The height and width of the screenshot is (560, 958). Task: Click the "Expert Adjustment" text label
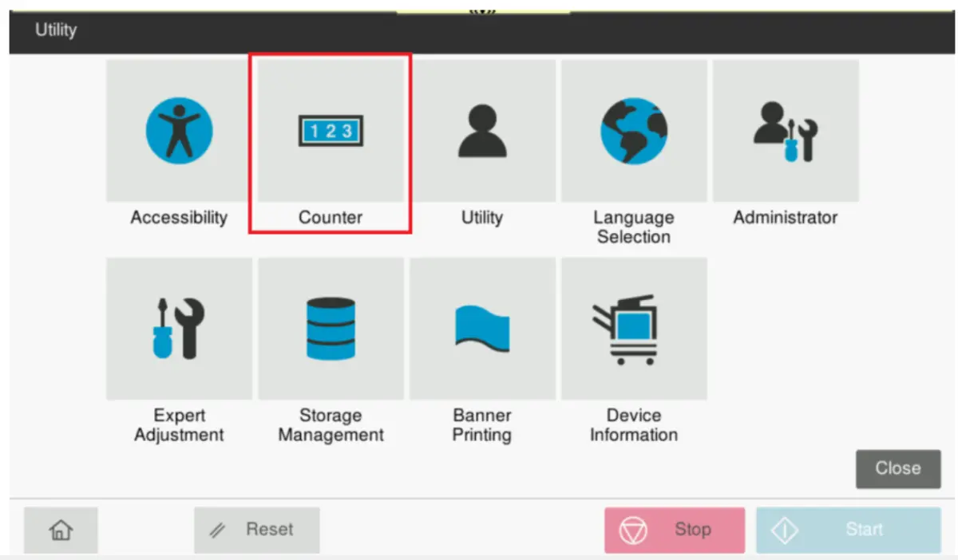[179, 425]
